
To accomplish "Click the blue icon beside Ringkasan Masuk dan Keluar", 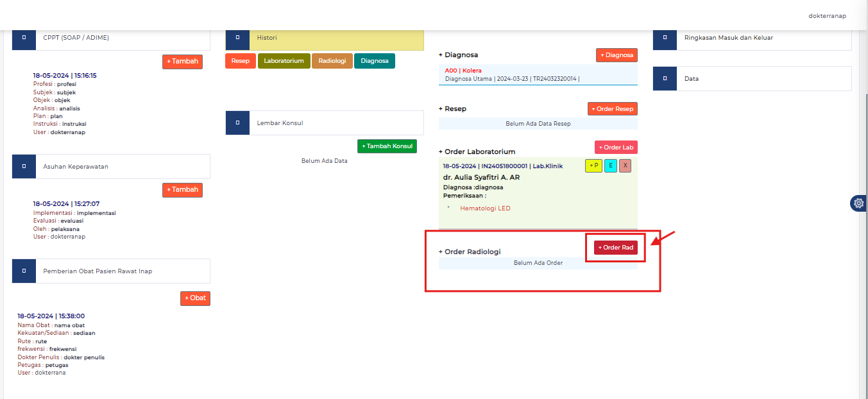I will pos(665,38).
